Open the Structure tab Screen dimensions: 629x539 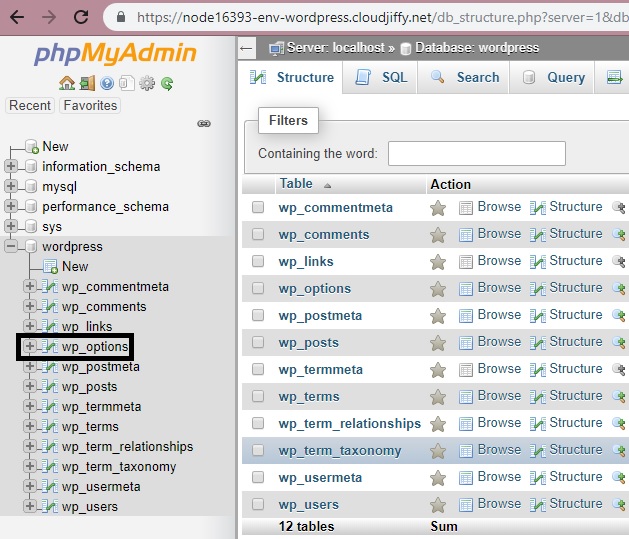291,77
